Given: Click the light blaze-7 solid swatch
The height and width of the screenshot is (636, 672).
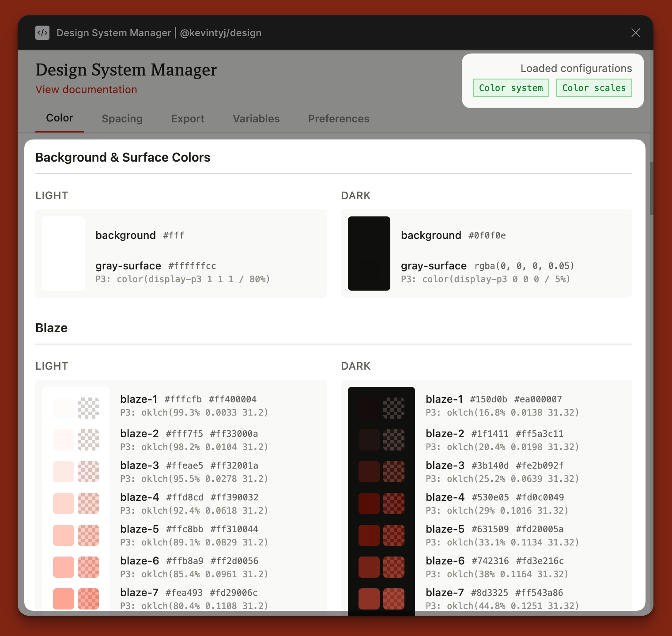Looking at the screenshot, I should pos(64,598).
